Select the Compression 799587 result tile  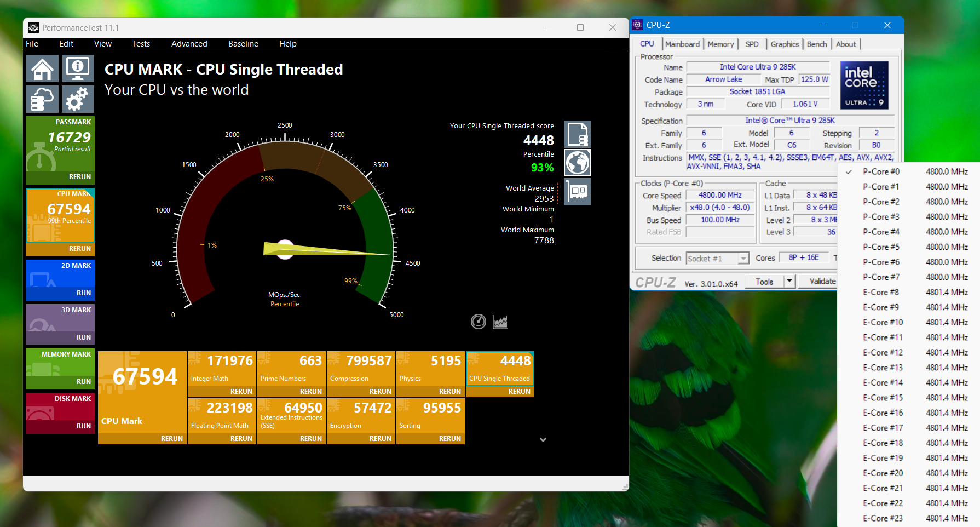point(361,369)
